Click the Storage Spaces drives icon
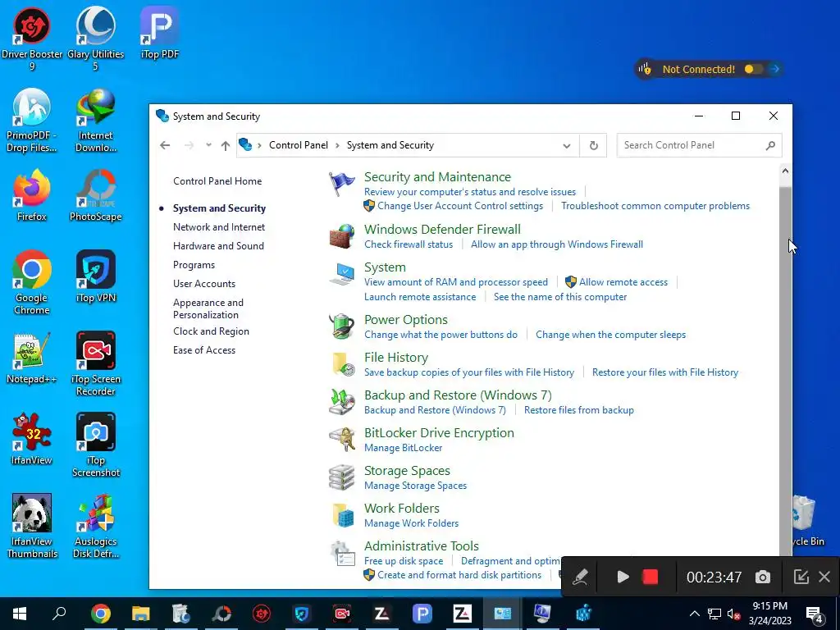The image size is (840, 630). (x=342, y=477)
